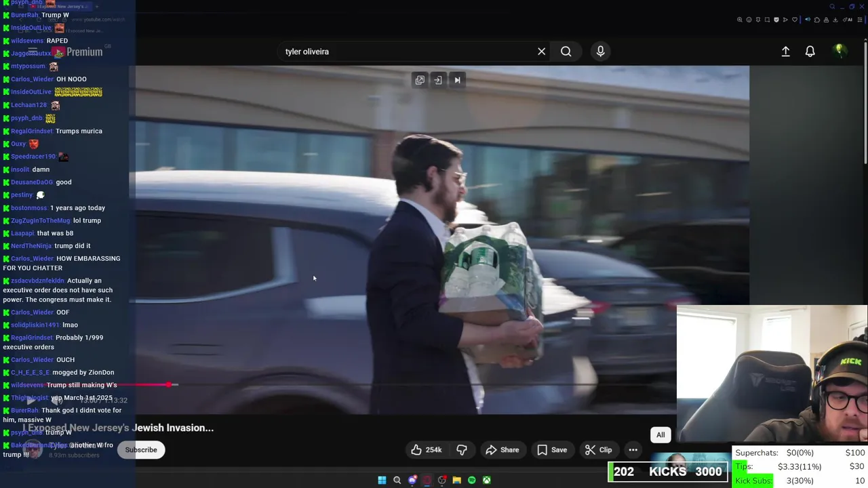The width and height of the screenshot is (868, 488).
Task: Click the skip-next icon above the video
Action: 457,80
